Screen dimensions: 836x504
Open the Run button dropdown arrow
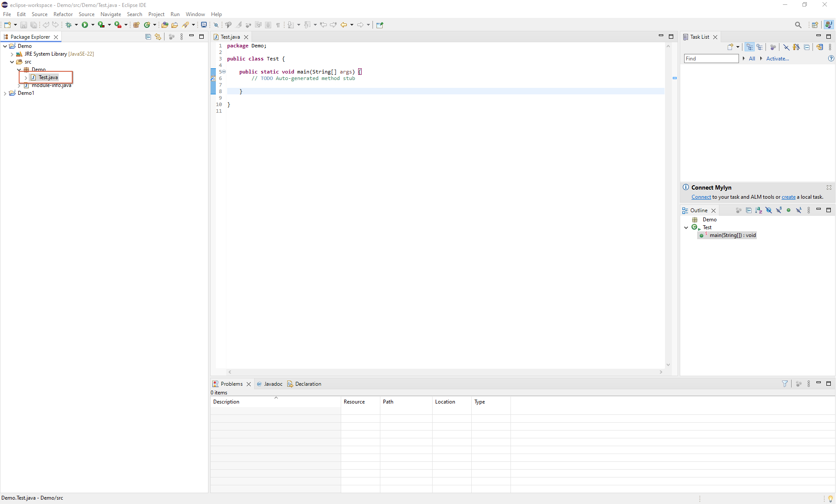pyautogui.click(x=93, y=25)
